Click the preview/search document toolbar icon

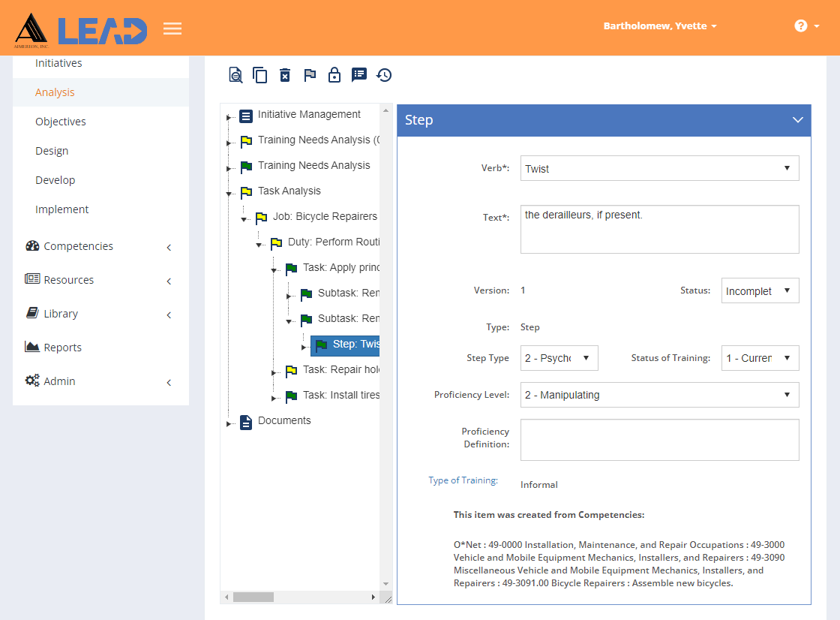(235, 75)
